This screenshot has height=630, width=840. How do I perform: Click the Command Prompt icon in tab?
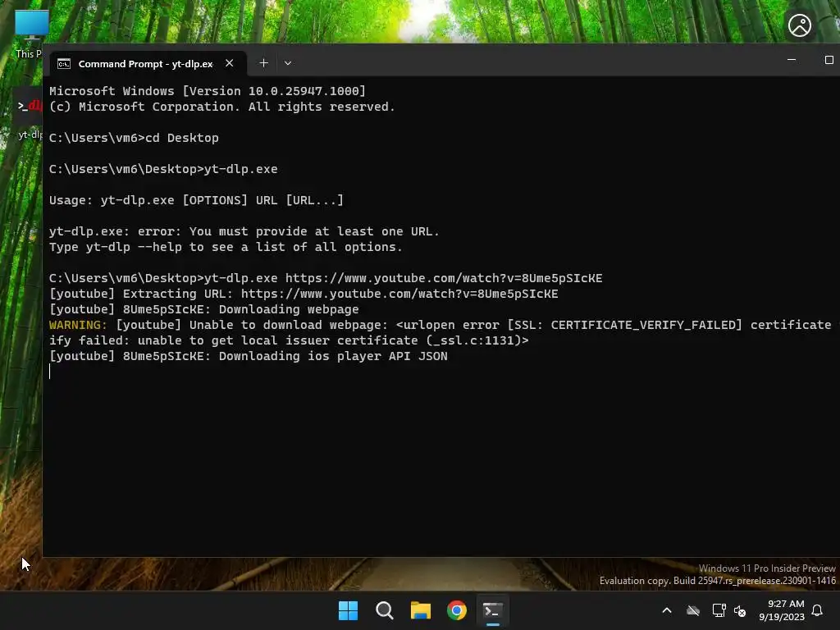click(64, 64)
